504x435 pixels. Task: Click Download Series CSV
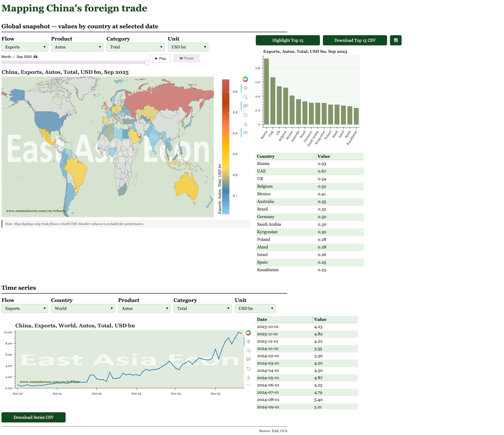34,417
